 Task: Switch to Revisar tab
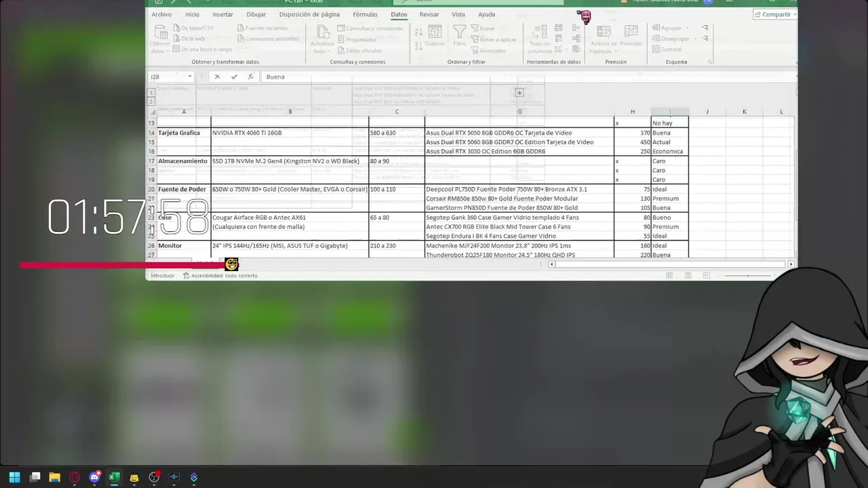pyautogui.click(x=429, y=14)
